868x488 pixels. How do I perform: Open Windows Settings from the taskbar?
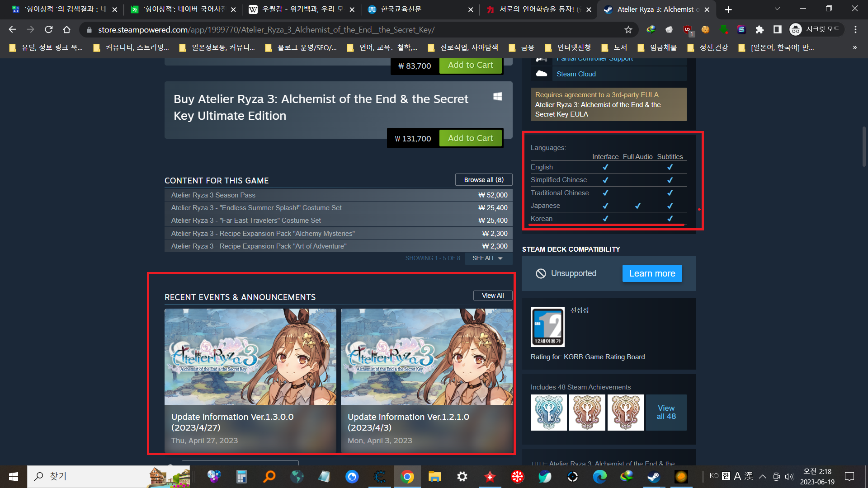coord(462,476)
